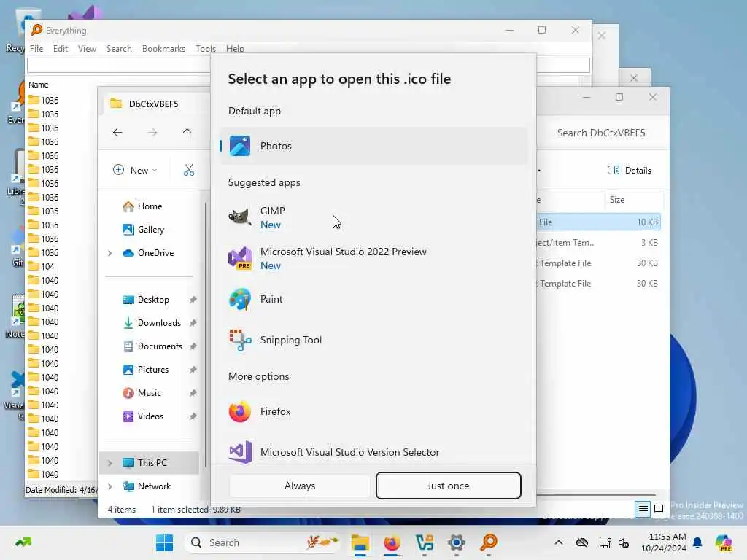Open File Explorer from the taskbar
The height and width of the screenshot is (560, 747).
360,542
